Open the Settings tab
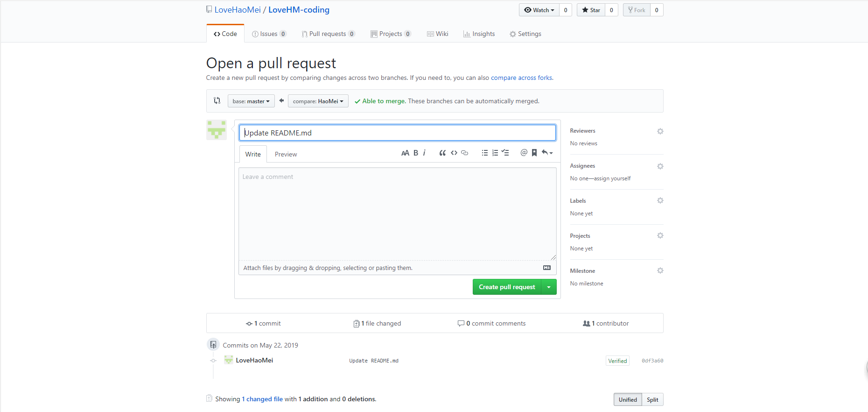868x412 pixels. (525, 34)
